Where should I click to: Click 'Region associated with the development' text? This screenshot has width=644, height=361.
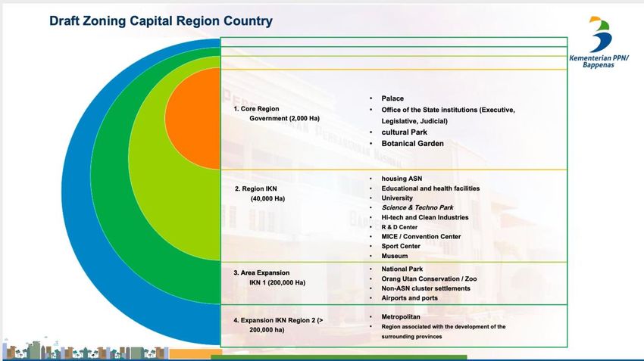(443, 331)
